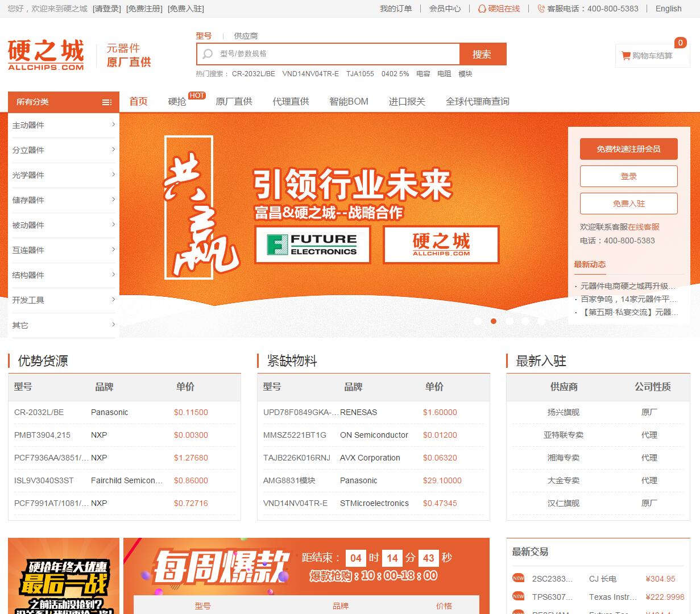The width and height of the screenshot is (700, 614).
Task: Open 会员中心 in the top bar
Action: (x=445, y=9)
